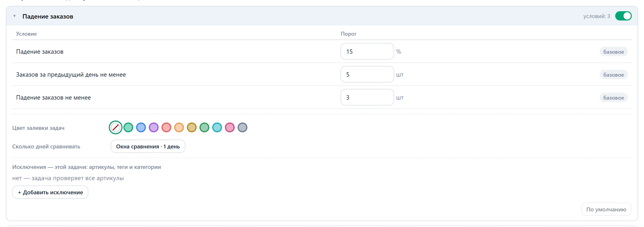This screenshot has height=227, width=644.
Task: Click базовое badge in Падение заказов row
Action: (x=614, y=52)
